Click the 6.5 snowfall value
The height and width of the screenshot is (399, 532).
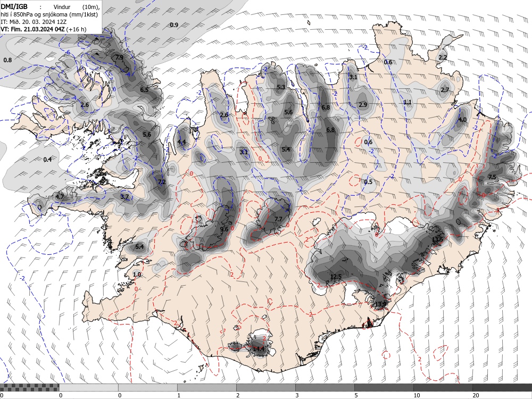pos(144,90)
